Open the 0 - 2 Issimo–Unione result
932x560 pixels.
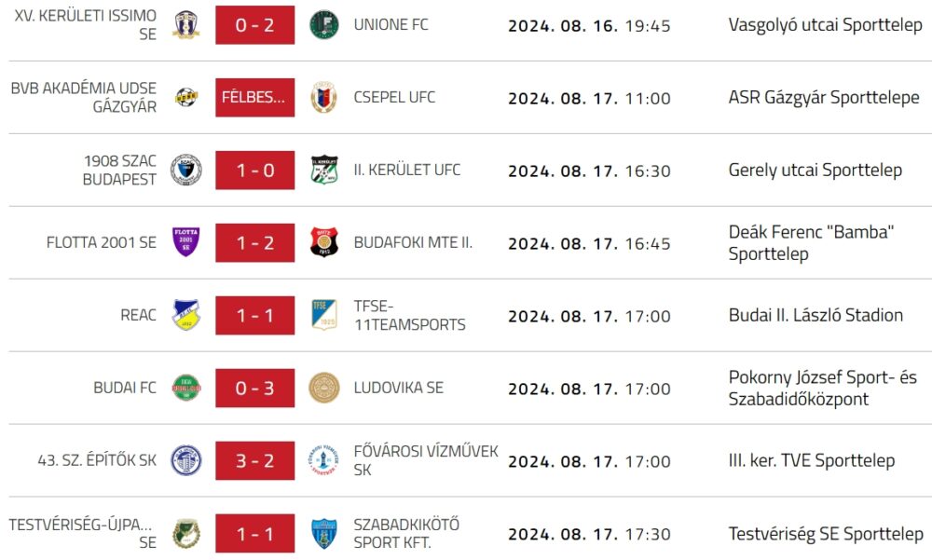254,25
